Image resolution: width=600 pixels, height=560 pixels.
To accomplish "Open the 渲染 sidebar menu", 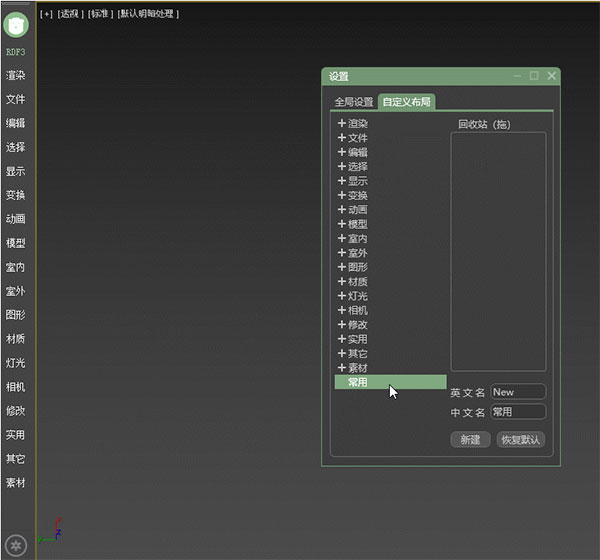I will [x=16, y=75].
